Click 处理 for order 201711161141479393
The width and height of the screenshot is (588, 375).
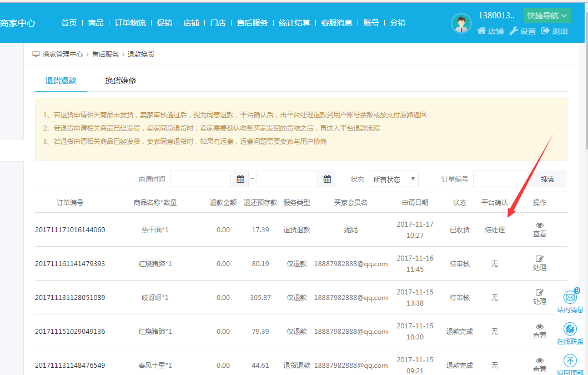click(540, 263)
